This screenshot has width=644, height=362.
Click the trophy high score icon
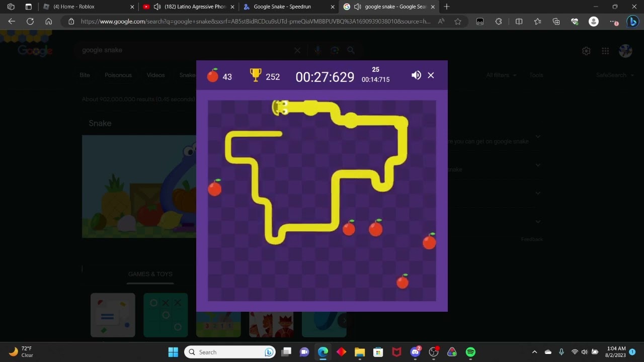pos(256,75)
